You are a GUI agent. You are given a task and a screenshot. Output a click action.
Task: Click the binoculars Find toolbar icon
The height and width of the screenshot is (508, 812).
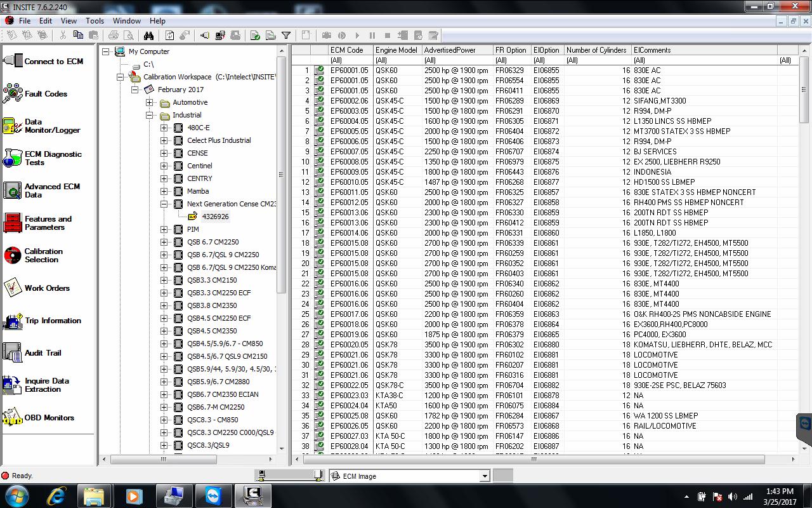(x=148, y=36)
